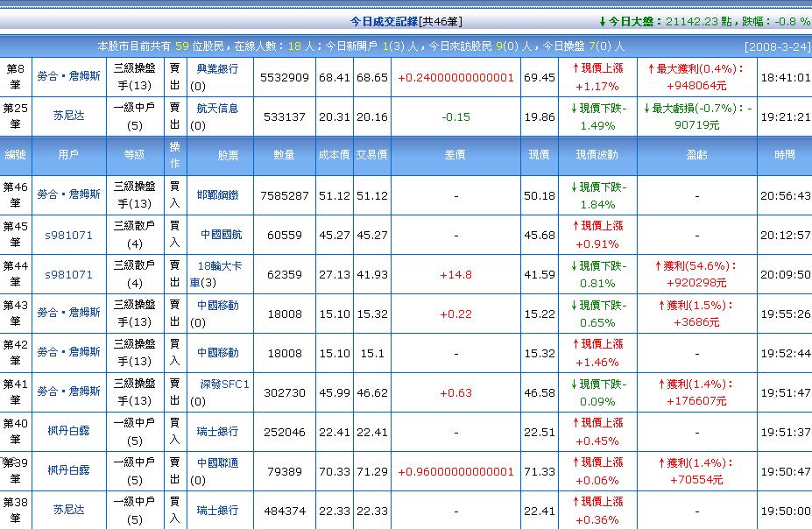View the 中國聯通 stock page
Viewport: 812px width, 529px height.
point(217,463)
